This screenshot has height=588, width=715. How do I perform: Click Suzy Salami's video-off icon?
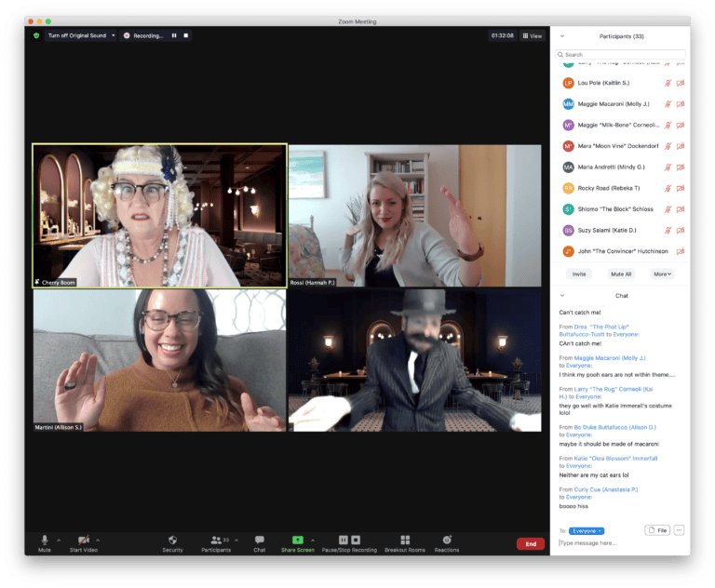681,230
